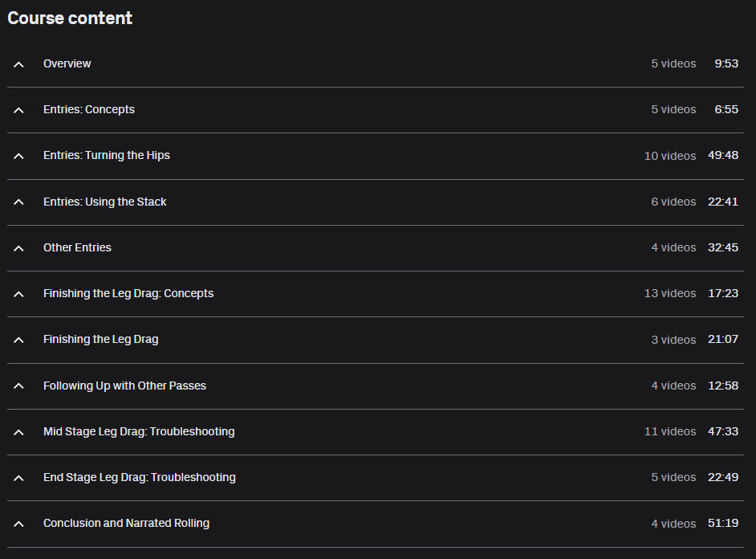Screen dimensions: 756x559
Task: Toggle Conclusion and Narrated Rolling chevron
Action: tap(18, 524)
